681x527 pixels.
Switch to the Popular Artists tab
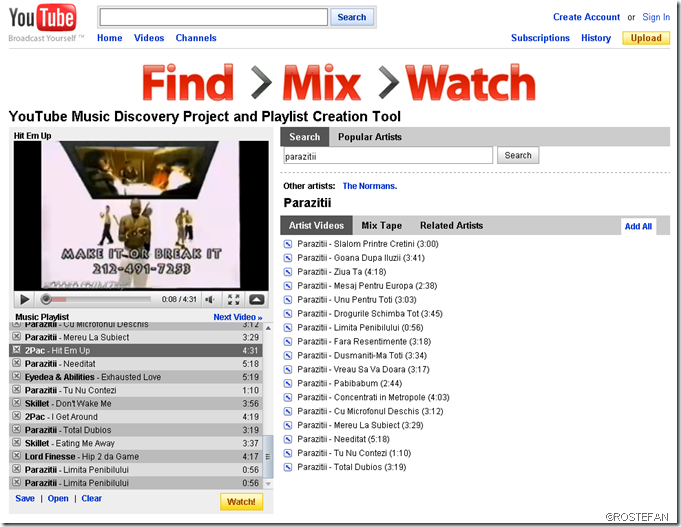pyautogui.click(x=370, y=137)
